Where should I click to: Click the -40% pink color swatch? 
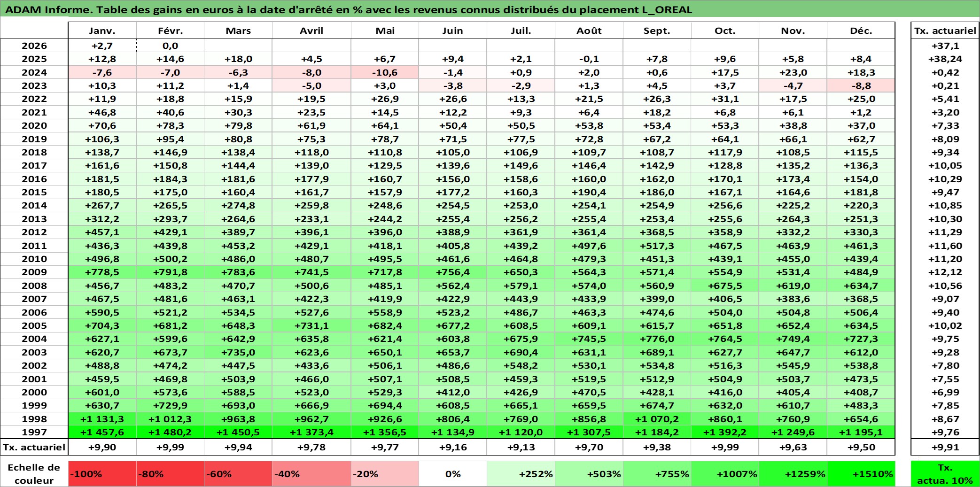(x=311, y=474)
